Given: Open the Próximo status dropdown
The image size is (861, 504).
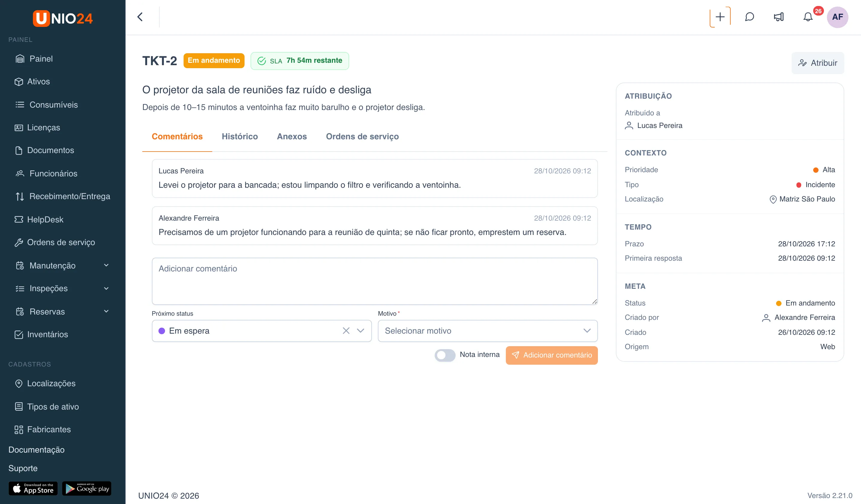Looking at the screenshot, I should [x=262, y=331].
